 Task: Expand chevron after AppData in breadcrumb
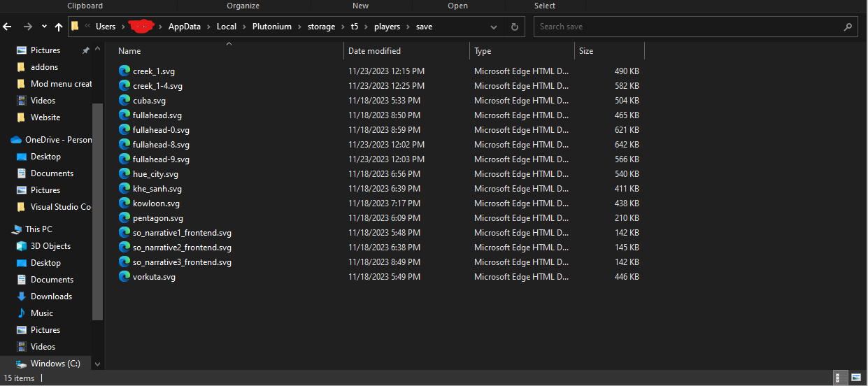coord(209,27)
